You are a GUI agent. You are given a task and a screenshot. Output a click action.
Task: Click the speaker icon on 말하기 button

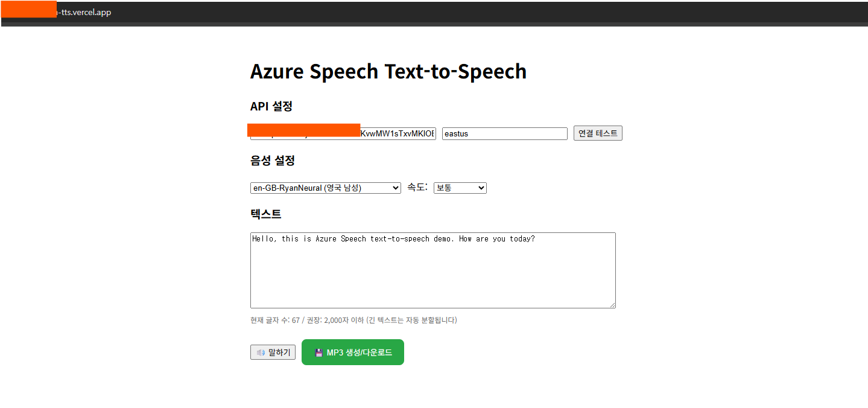pyautogui.click(x=261, y=352)
